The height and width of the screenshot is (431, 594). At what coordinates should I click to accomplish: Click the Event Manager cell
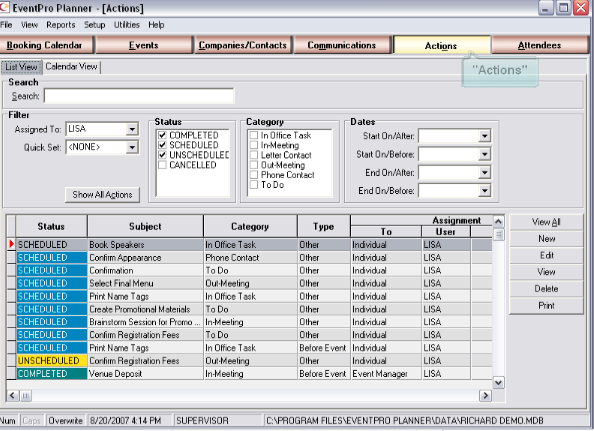pos(386,373)
